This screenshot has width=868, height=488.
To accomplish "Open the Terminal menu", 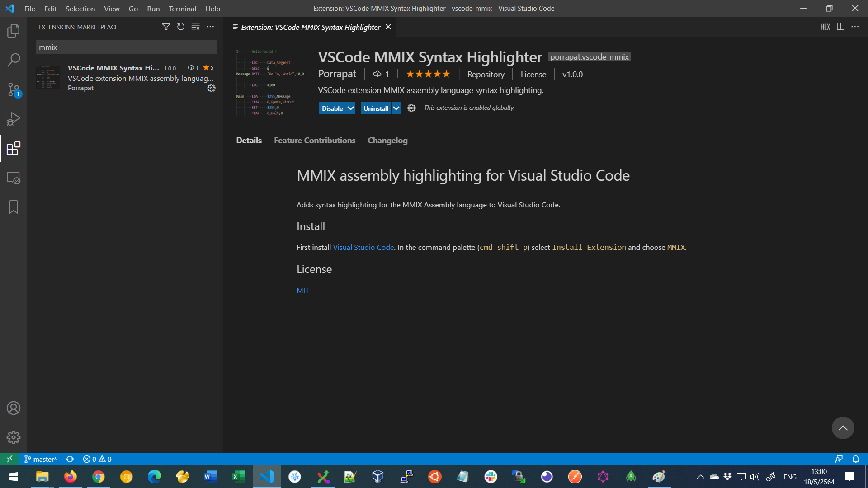I will pos(182,9).
